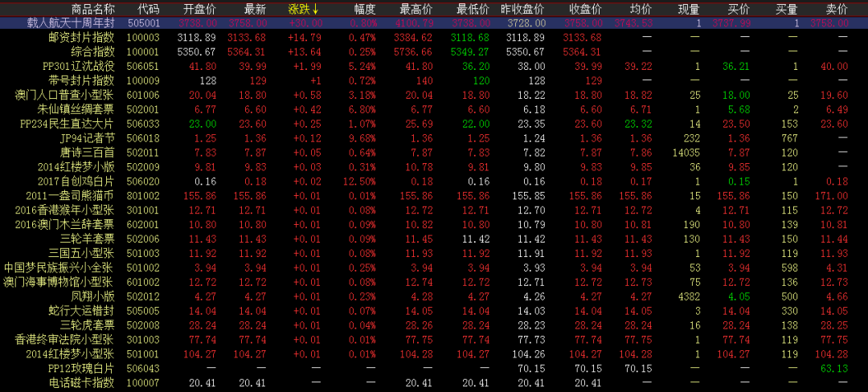Select the 三国五小型张 row
Screen dimensions: 868x392
click(x=434, y=253)
